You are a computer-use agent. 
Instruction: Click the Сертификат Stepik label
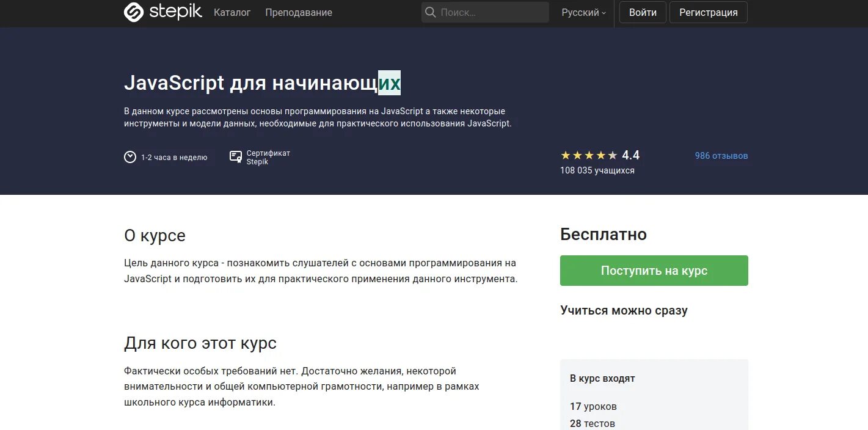click(x=268, y=158)
